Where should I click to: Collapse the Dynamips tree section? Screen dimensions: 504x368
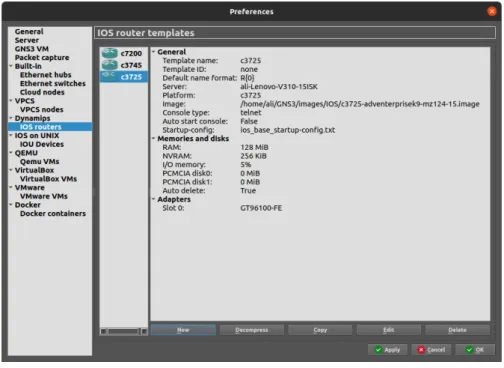11,118
